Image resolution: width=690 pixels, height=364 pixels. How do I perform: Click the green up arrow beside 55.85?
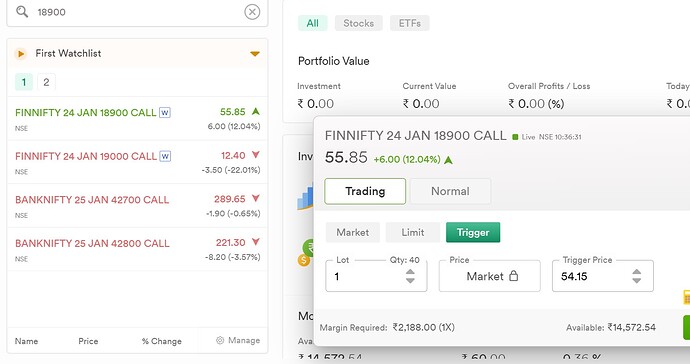click(x=256, y=111)
